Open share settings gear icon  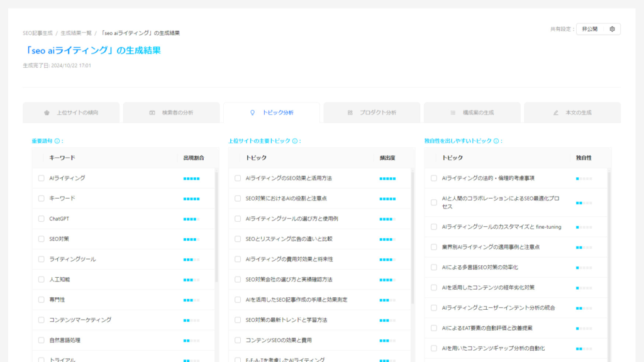pos(612,29)
